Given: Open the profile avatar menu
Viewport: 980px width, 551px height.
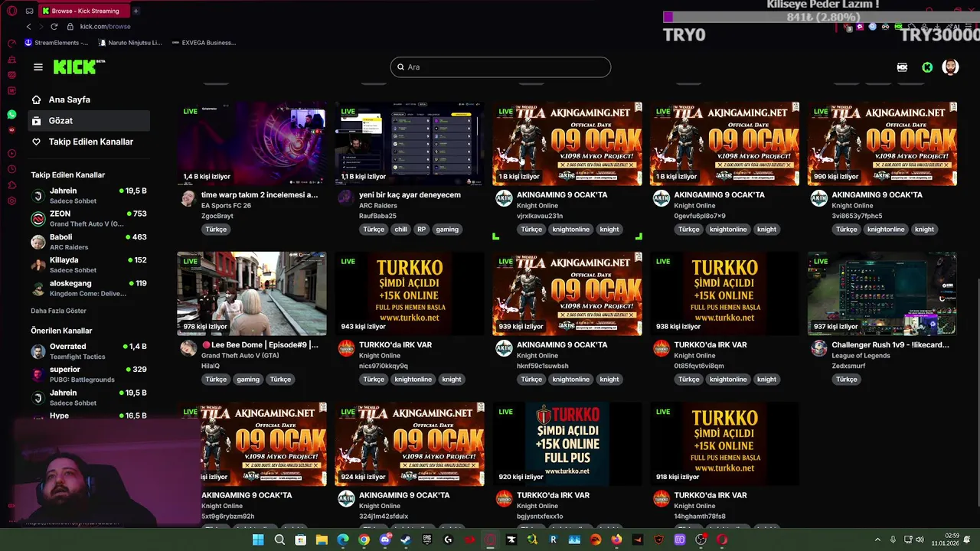Looking at the screenshot, I should tap(950, 67).
